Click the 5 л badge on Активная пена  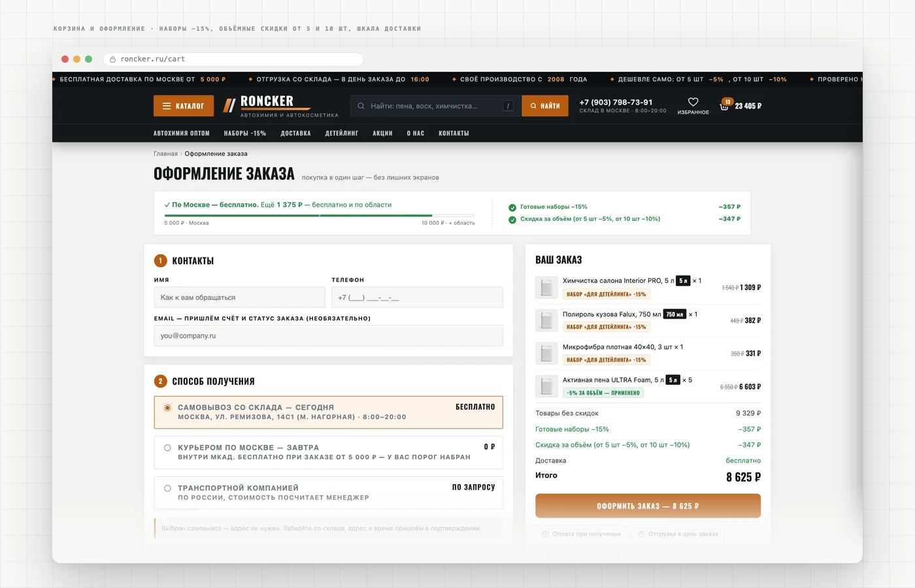pyautogui.click(x=673, y=380)
